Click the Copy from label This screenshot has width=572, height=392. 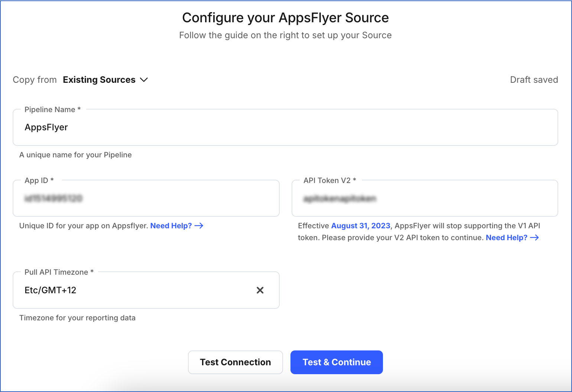tap(35, 79)
